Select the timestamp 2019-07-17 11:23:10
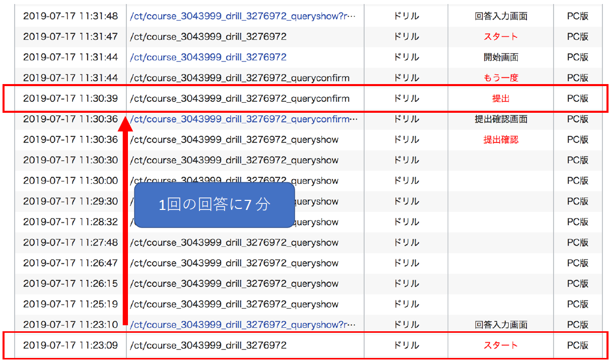The width and height of the screenshot is (609, 364). [x=71, y=325]
